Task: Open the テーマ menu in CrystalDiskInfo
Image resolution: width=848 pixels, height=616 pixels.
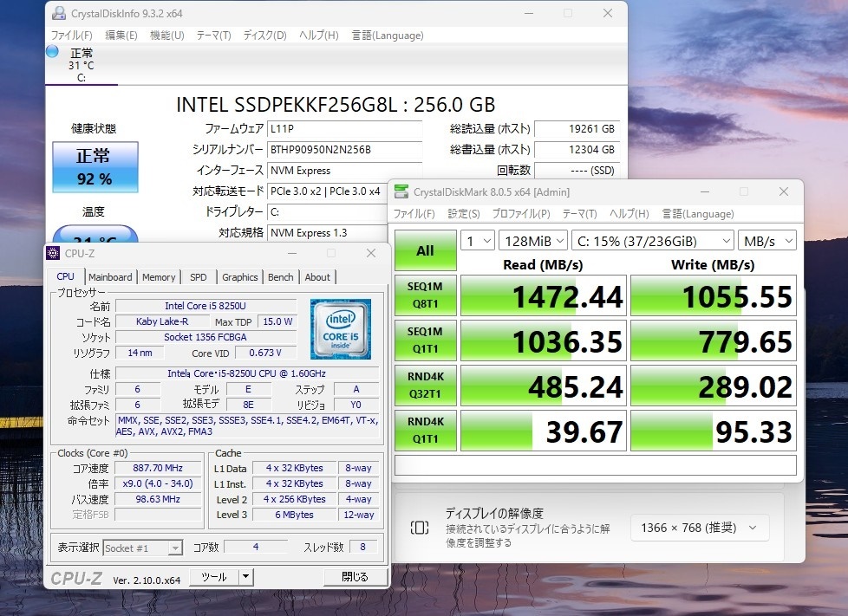Action: click(213, 36)
